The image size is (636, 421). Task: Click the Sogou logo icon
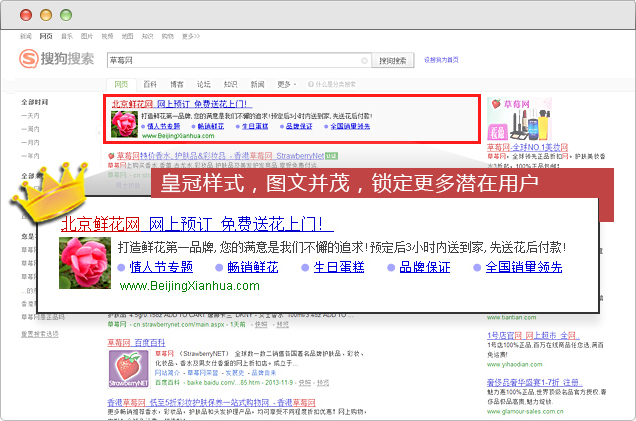coord(29,59)
